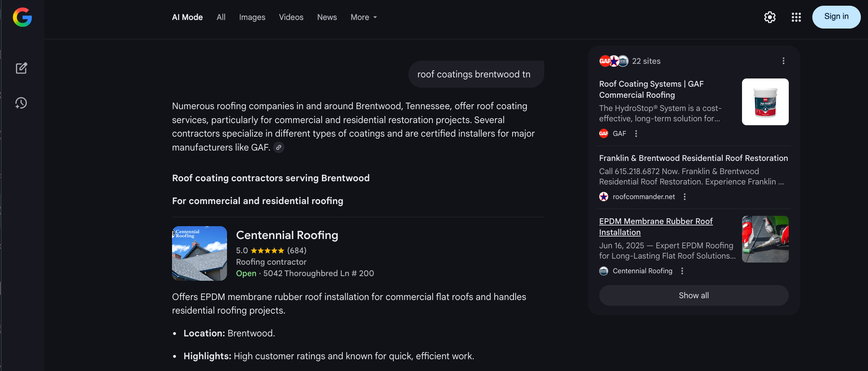Open the Google apps grid
This screenshot has width=868, height=371.
tap(796, 17)
